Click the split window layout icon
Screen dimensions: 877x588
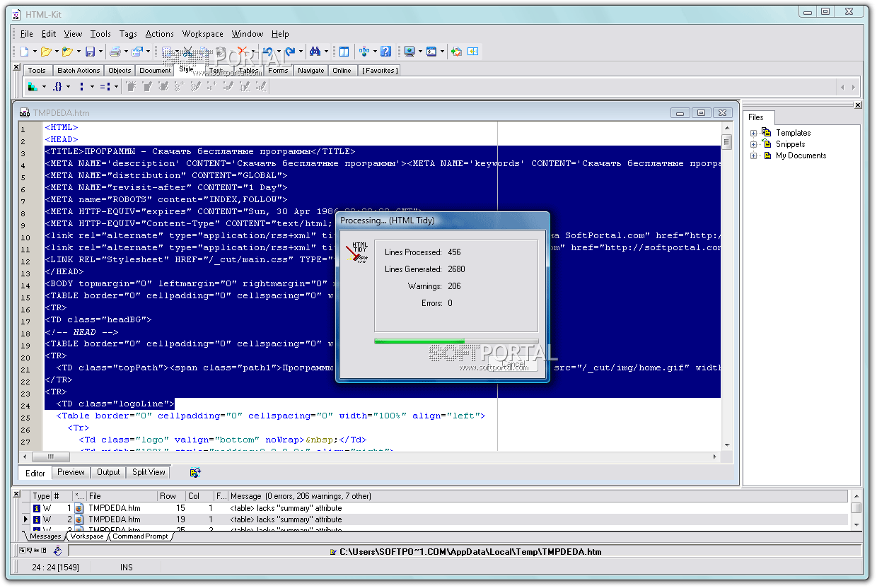coord(344,52)
